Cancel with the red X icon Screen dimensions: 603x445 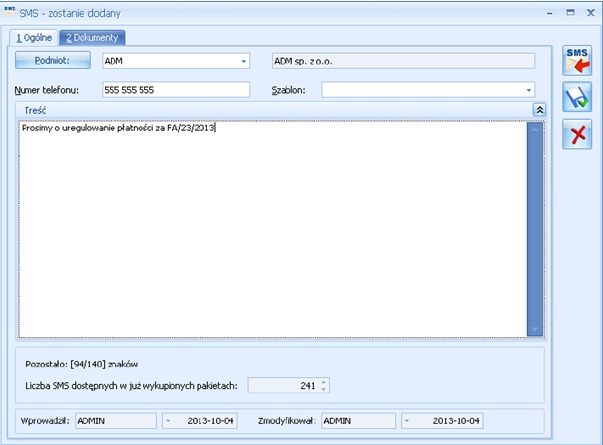tap(577, 134)
